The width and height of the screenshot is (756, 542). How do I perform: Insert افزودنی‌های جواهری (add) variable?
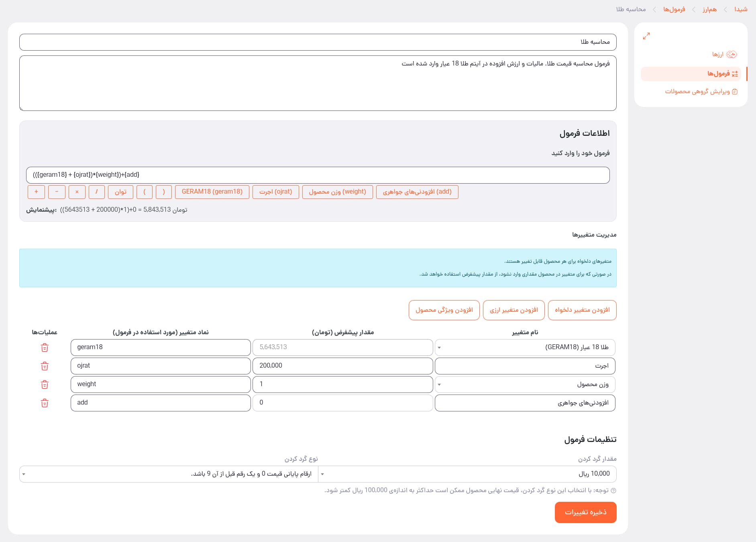[x=417, y=192]
